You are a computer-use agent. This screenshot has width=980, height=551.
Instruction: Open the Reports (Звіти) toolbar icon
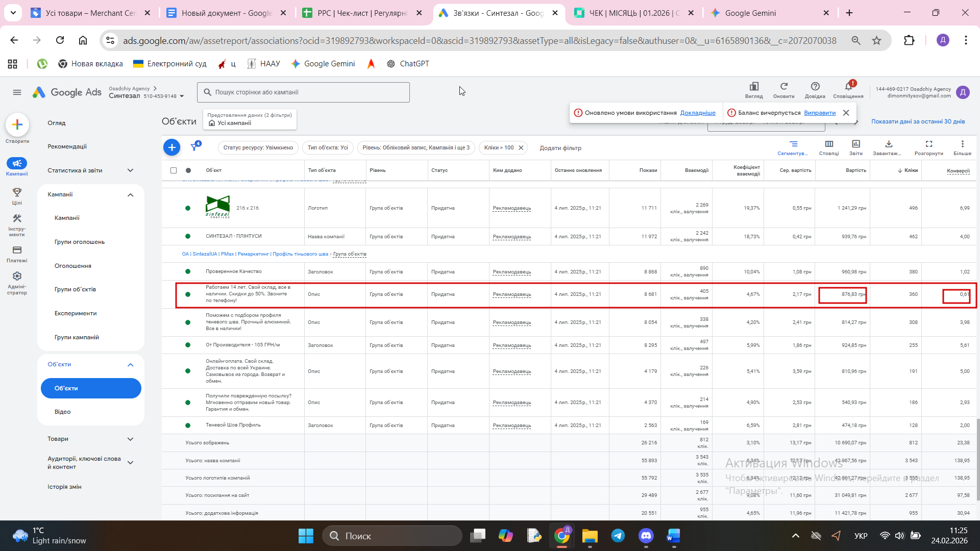point(855,144)
